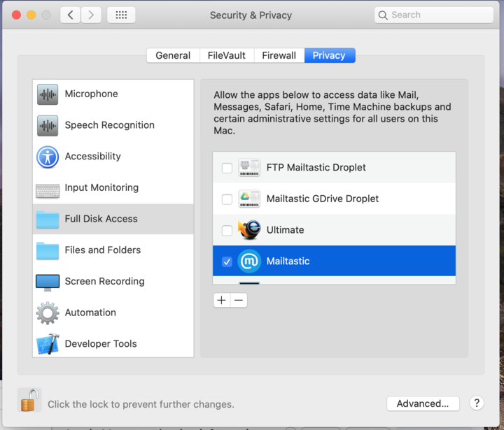Show all preferences with the grid button

tap(121, 15)
